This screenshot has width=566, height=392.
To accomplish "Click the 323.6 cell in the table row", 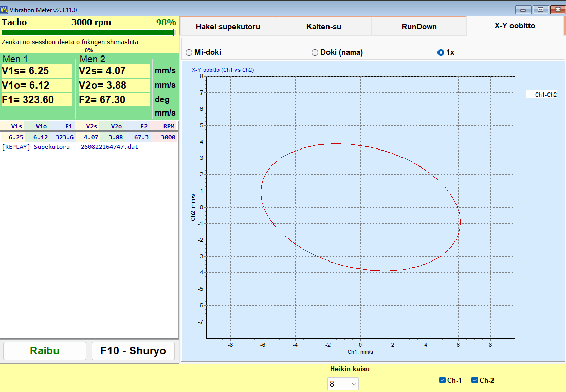I will click(62, 137).
